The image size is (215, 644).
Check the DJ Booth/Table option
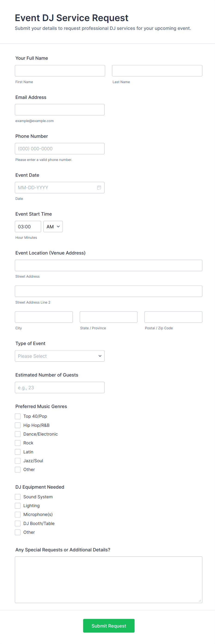click(x=18, y=523)
